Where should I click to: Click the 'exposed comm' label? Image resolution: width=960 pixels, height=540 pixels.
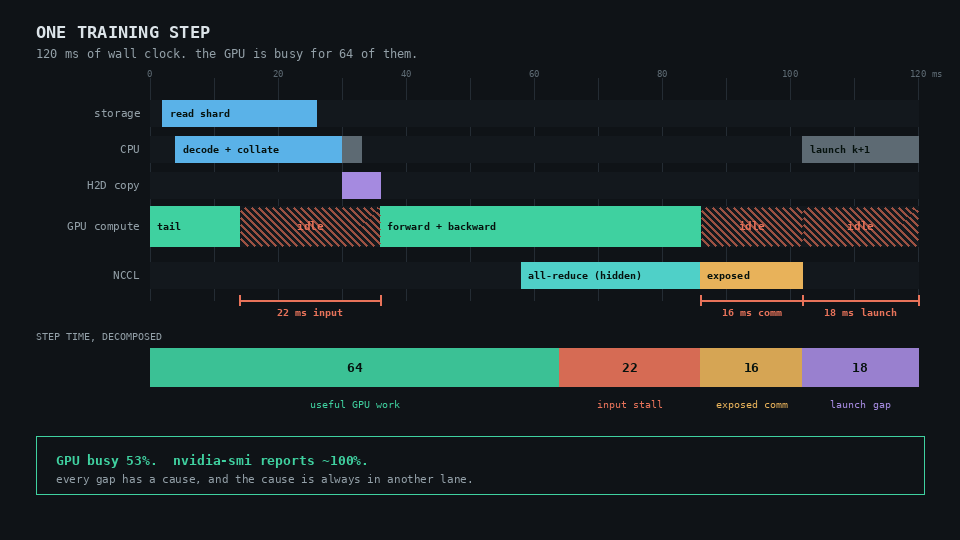[x=752, y=405]
